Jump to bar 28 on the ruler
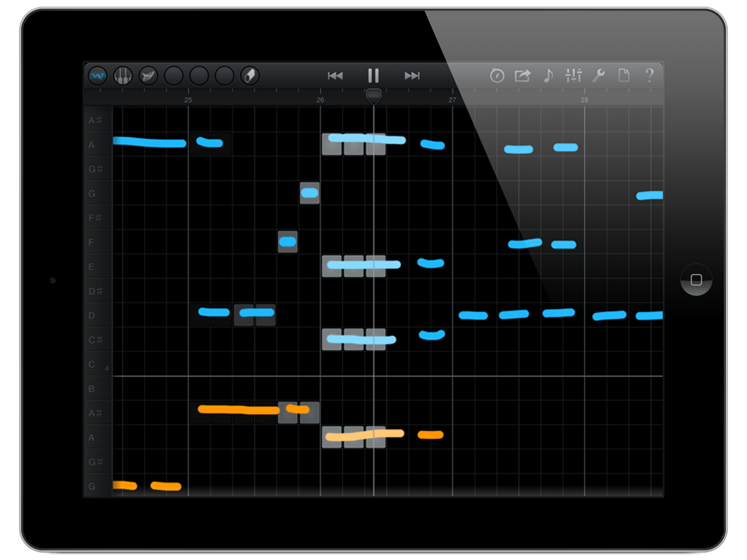The height and width of the screenshot is (560, 747). click(x=584, y=100)
